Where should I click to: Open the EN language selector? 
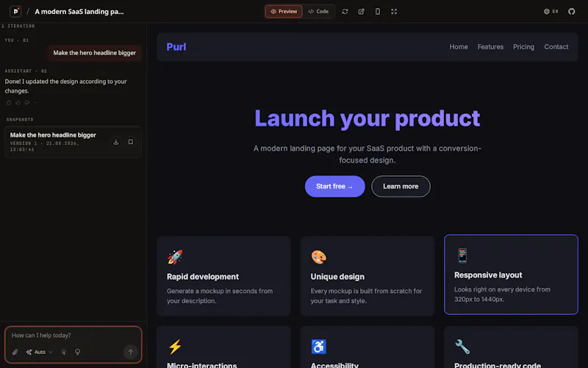coord(551,11)
